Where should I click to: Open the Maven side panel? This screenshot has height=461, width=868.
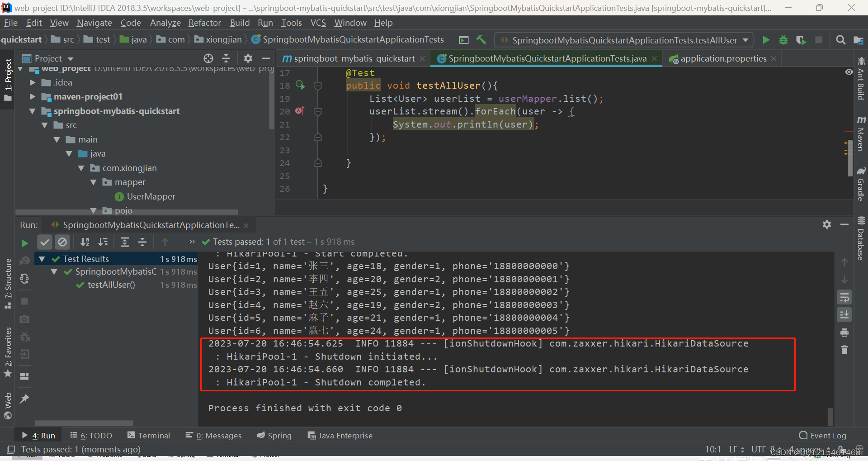(861, 134)
